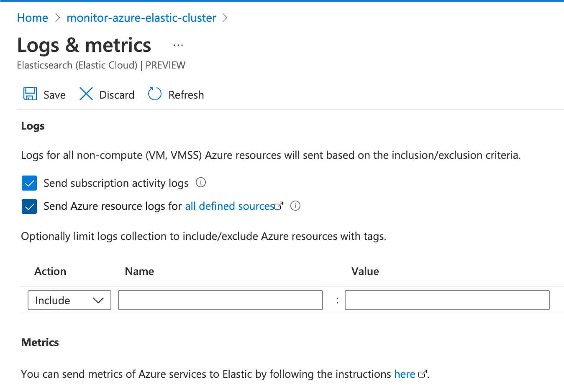Viewport: 564px width, 392px height.
Task: Click the Refresh icon
Action: [x=154, y=94]
